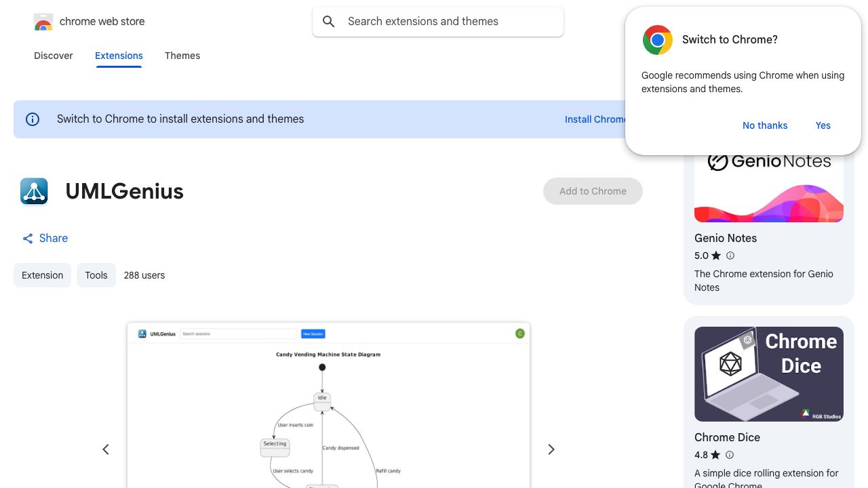Image resolution: width=868 pixels, height=488 pixels.
Task: Open the Chrome Dice thumbnail image
Action: 769,374
